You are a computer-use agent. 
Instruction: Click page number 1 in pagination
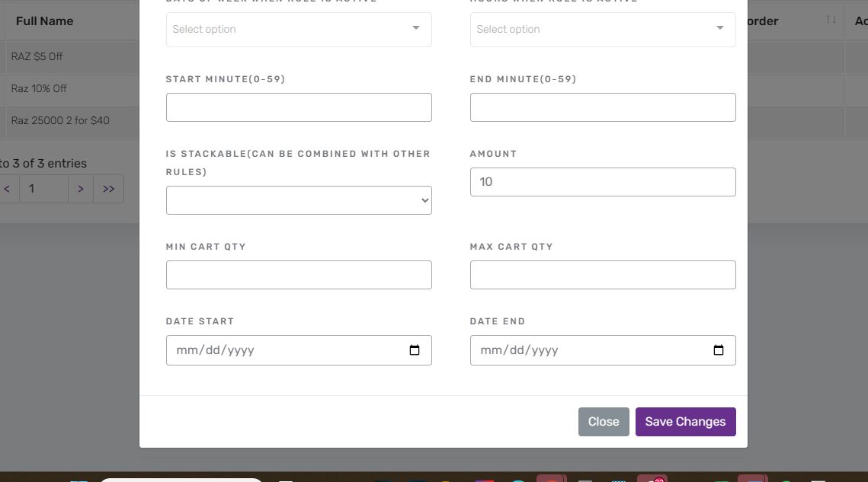pos(43,189)
